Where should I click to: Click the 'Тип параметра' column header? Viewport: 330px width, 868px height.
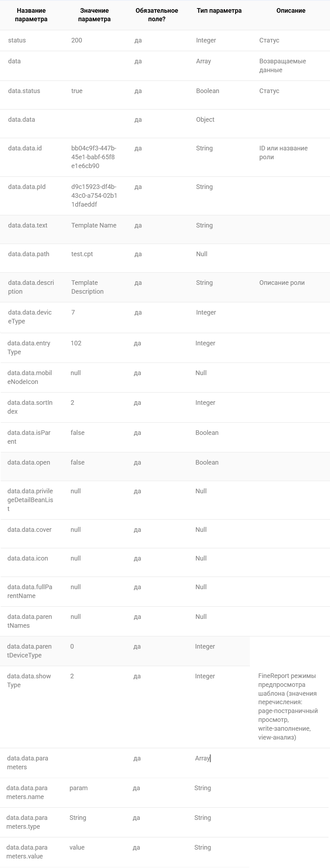click(x=219, y=11)
